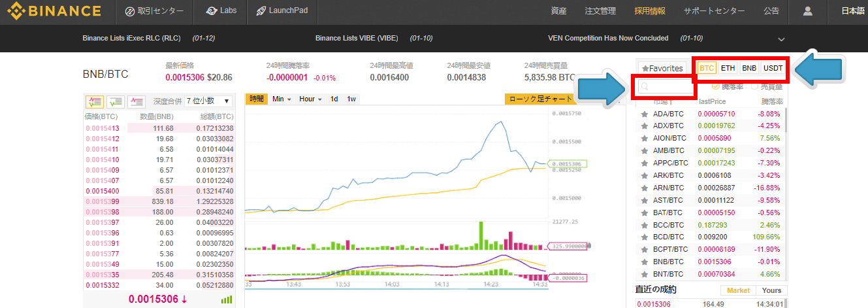
Task: Click the green signal bars icon
Action: click(x=227, y=299)
